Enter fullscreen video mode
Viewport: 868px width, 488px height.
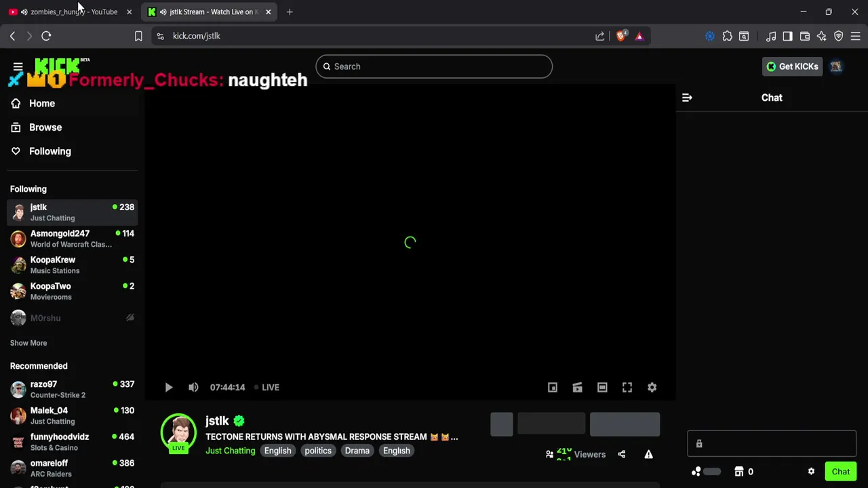627,387
